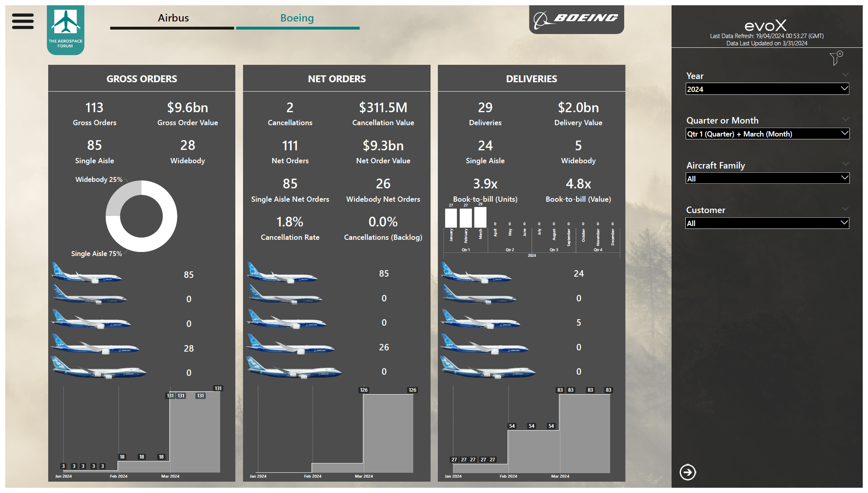
Task: Collapse the Customer slicer chevron
Action: click(845, 209)
